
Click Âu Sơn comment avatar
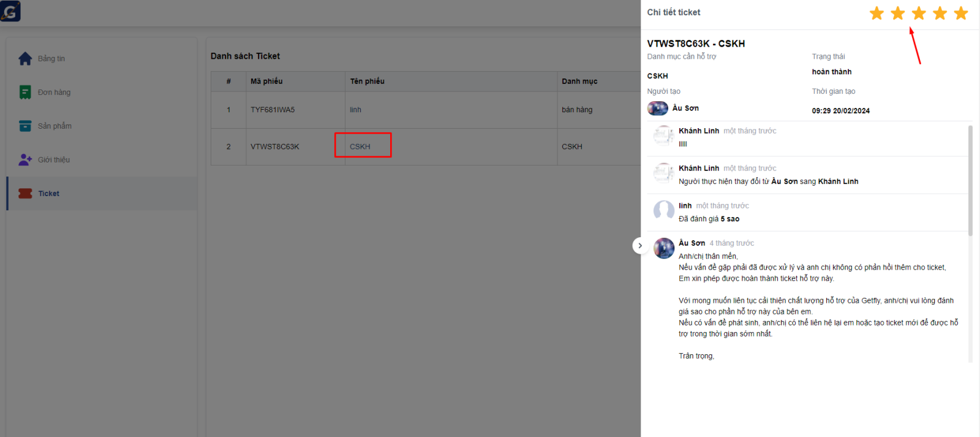click(x=664, y=248)
